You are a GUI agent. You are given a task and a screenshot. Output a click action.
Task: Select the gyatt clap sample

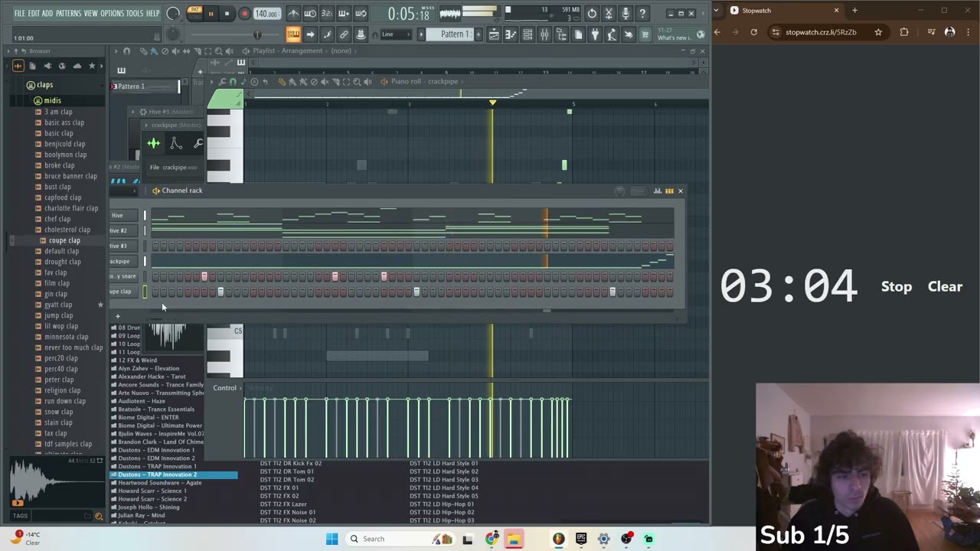click(x=58, y=305)
